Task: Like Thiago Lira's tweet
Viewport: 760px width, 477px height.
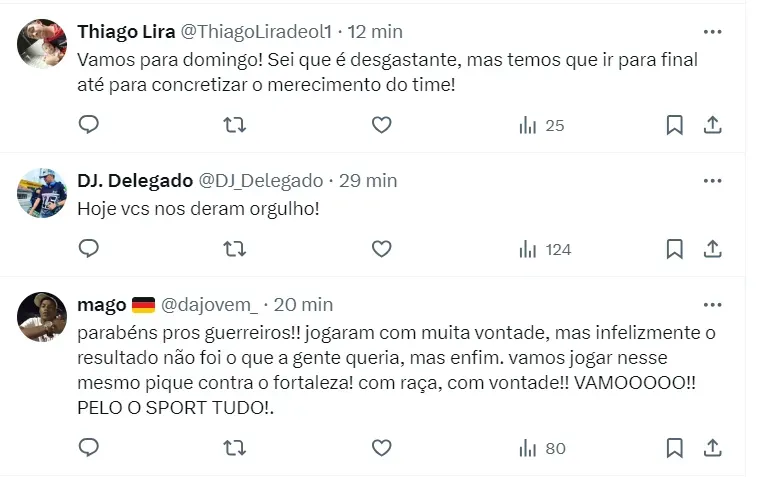Action: point(381,125)
